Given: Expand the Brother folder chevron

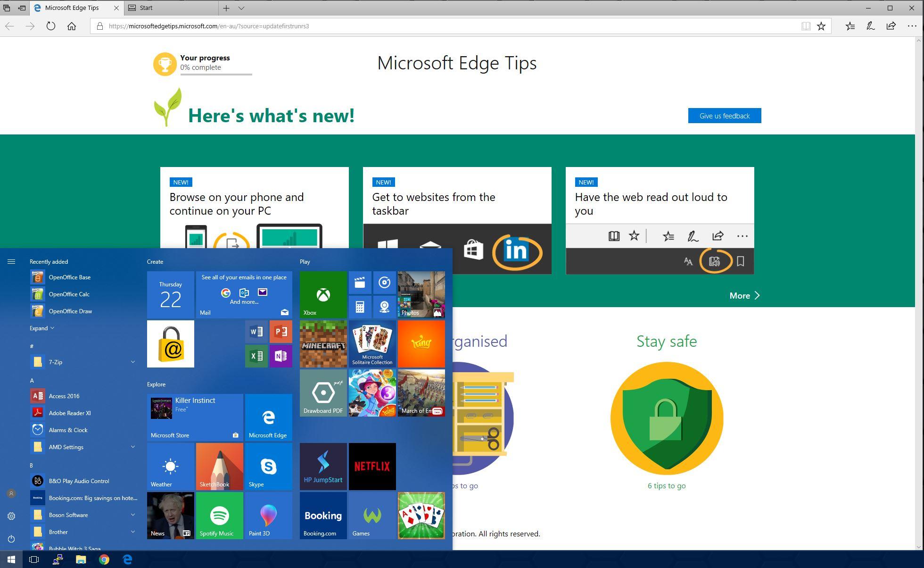Looking at the screenshot, I should tap(132, 532).
